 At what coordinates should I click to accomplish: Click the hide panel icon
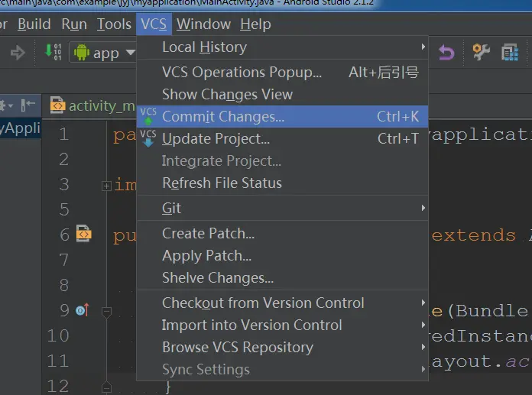click(x=28, y=105)
